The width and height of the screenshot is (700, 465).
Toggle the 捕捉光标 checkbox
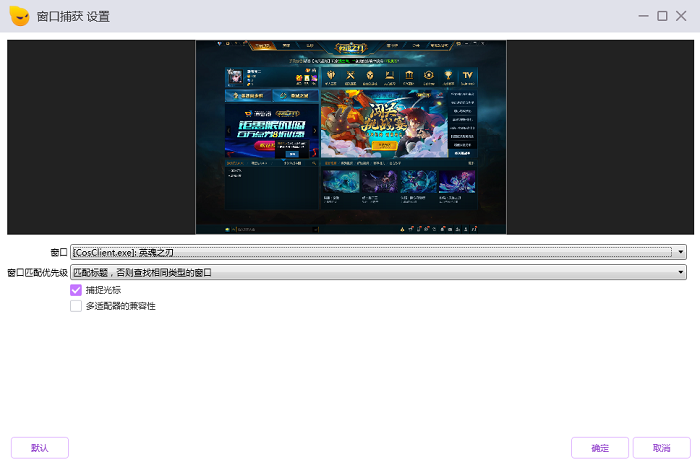[76, 290]
